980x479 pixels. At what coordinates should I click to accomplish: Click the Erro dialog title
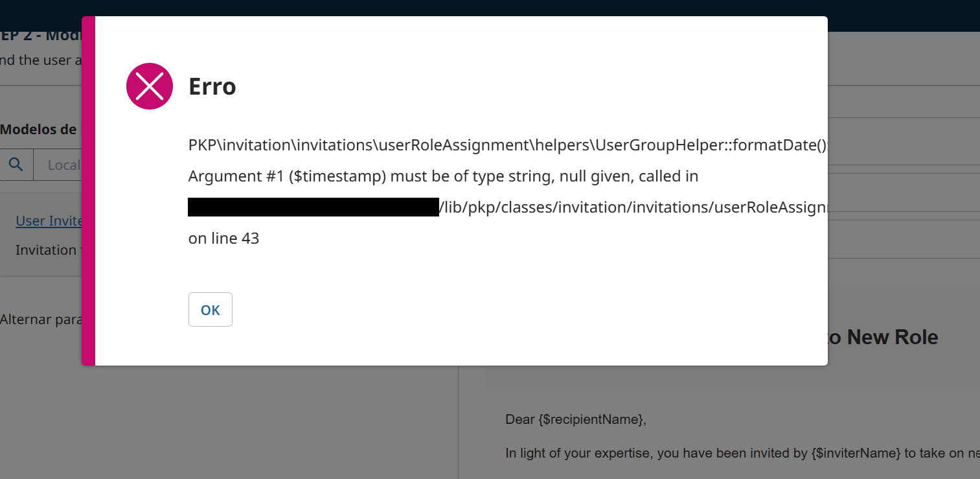click(x=212, y=86)
